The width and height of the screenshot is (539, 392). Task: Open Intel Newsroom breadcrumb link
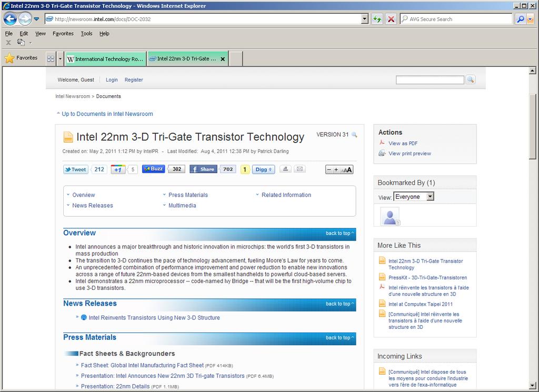73,96
